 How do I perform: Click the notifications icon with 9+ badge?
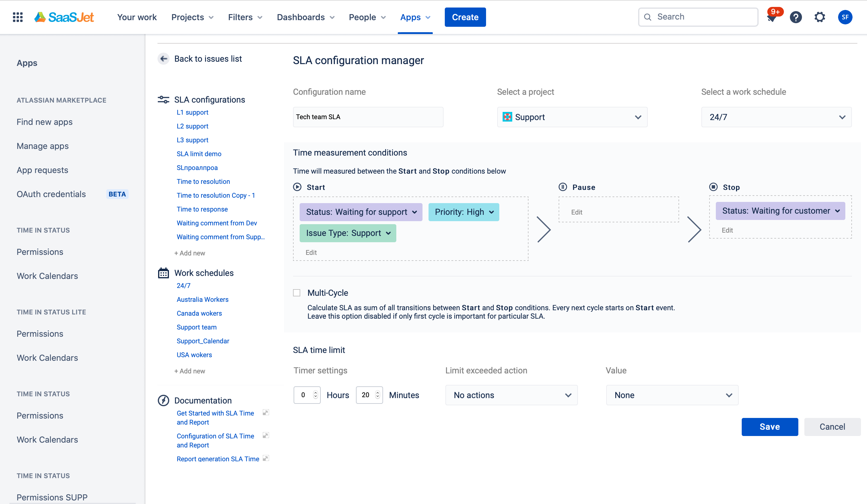point(772,17)
